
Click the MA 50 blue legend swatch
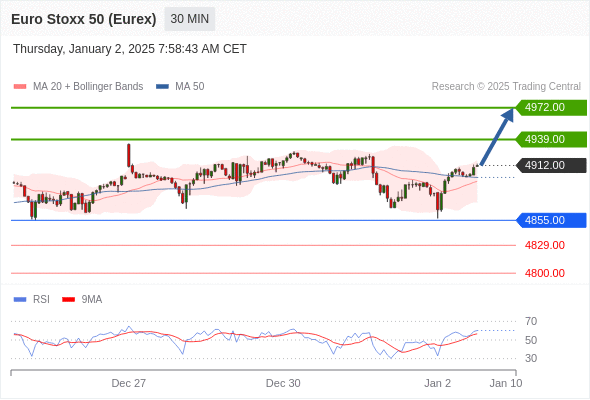click(162, 87)
